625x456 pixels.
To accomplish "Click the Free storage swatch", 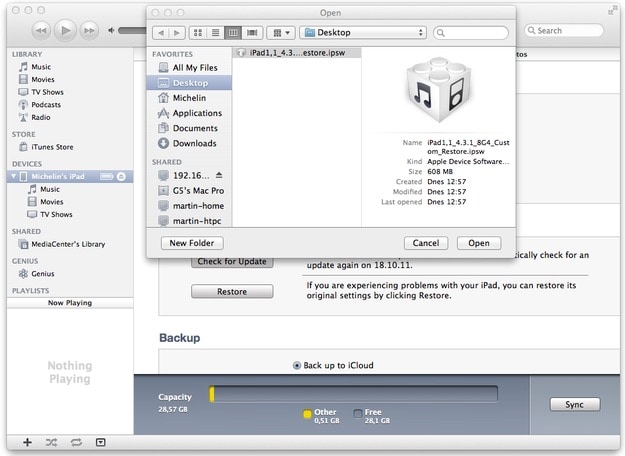I will [x=358, y=414].
